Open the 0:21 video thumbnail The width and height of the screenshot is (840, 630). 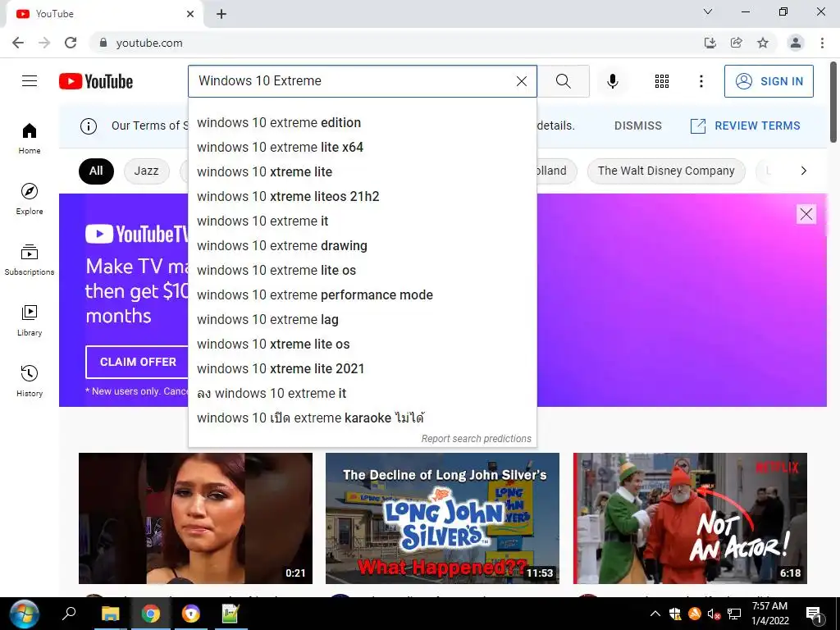coord(195,518)
